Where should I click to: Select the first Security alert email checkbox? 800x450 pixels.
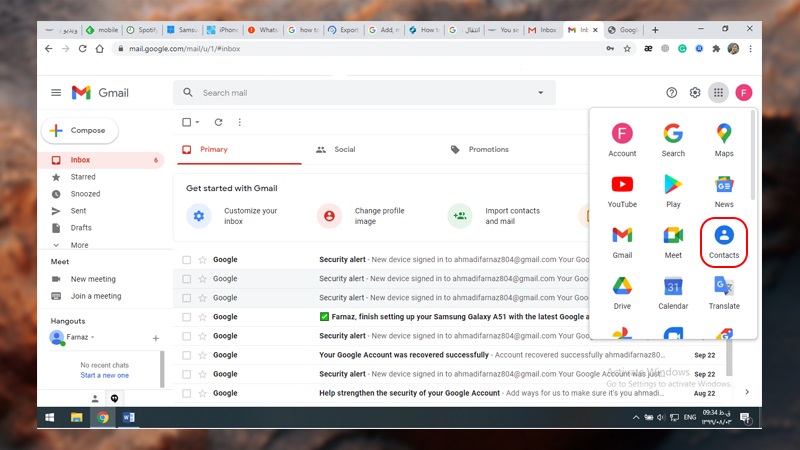186,260
